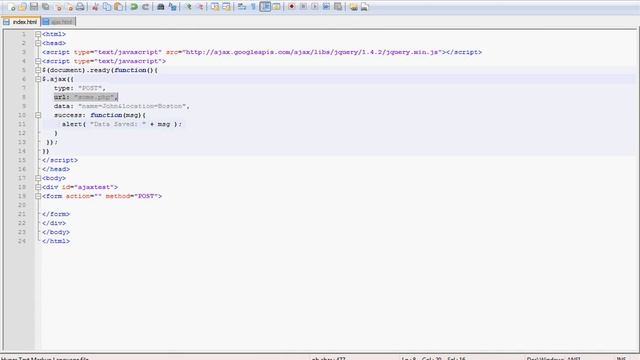The image size is (640, 360).
Task: Collapse the <head> fold on line 2
Action: coord(38,43)
